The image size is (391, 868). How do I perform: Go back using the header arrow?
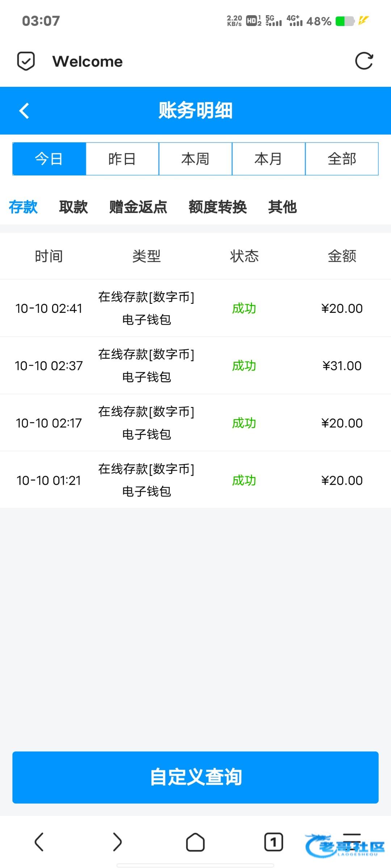(24, 111)
